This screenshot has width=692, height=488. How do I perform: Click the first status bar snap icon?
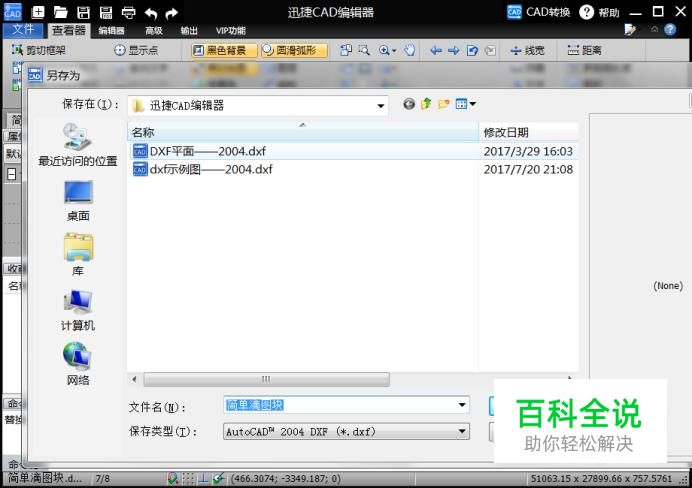[173, 478]
